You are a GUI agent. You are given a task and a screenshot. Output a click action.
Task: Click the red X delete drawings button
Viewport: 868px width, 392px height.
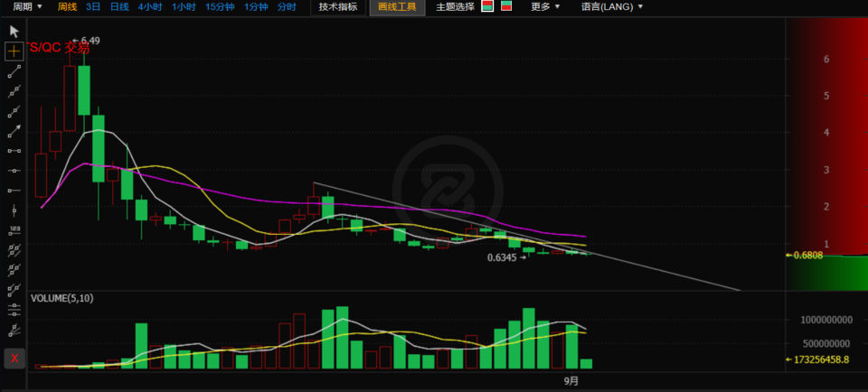click(14, 359)
